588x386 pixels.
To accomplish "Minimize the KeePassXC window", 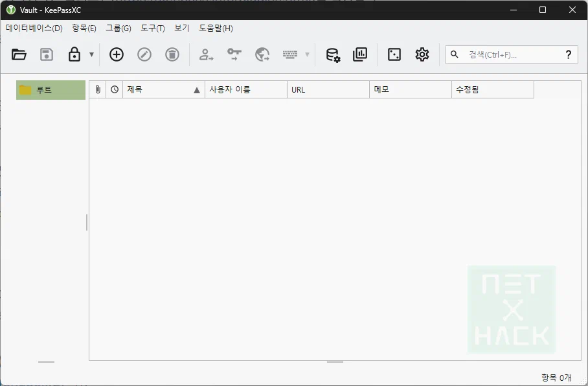I will tap(514, 10).
